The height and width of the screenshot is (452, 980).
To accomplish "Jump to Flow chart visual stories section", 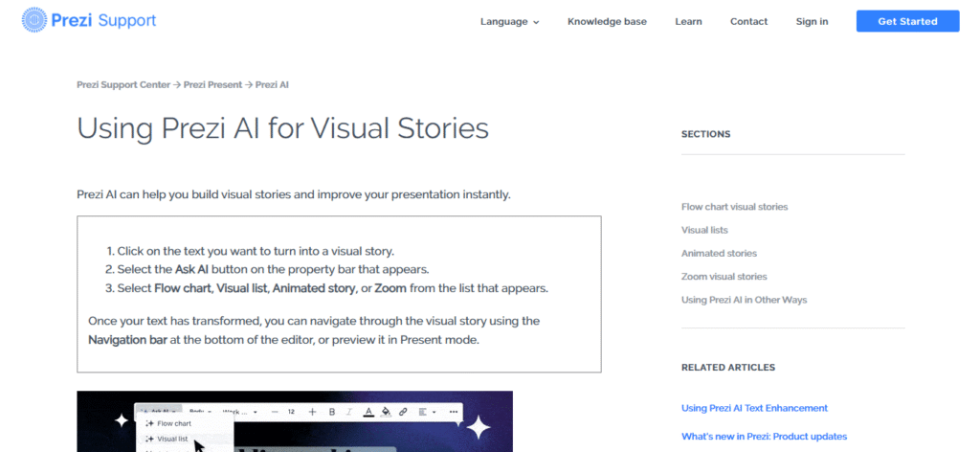I will [734, 206].
